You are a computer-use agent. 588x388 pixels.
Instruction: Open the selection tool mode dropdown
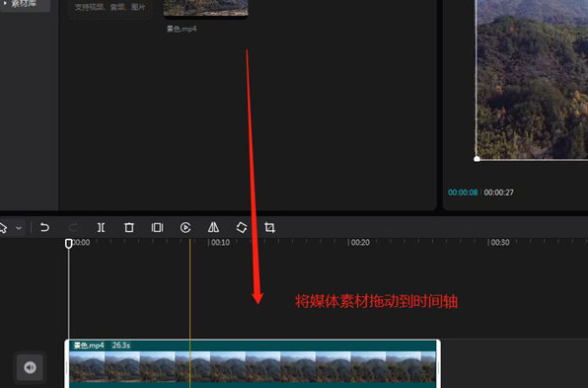coord(19,228)
